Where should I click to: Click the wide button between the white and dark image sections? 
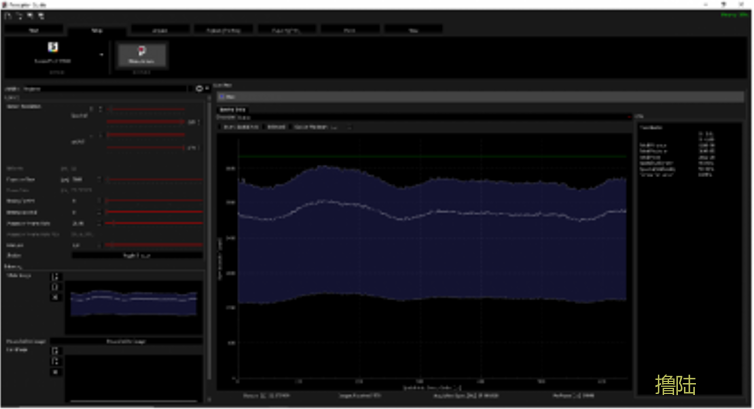click(126, 341)
